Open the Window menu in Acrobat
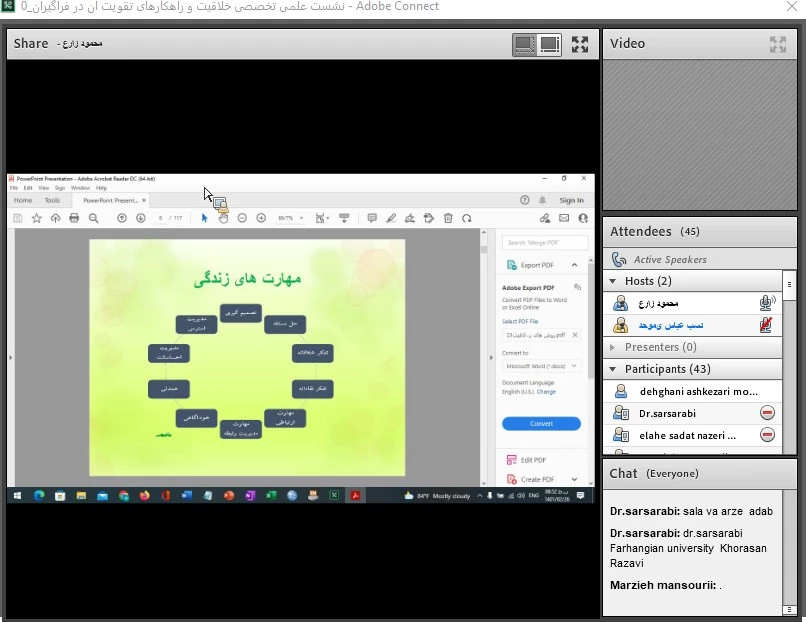Viewport: 806px width, 622px height. [x=80, y=188]
